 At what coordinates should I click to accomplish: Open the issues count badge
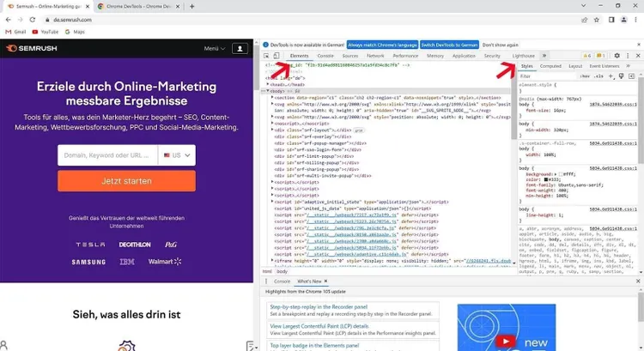601,56
